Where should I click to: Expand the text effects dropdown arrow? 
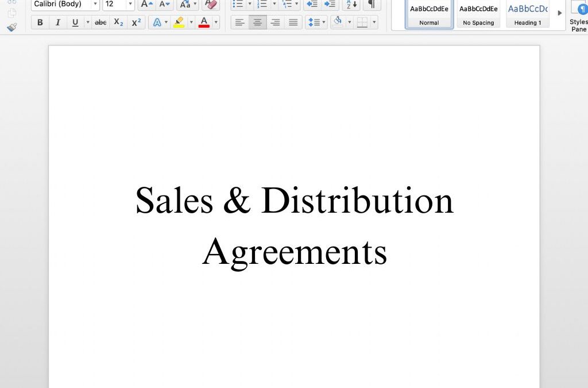pyautogui.click(x=166, y=22)
